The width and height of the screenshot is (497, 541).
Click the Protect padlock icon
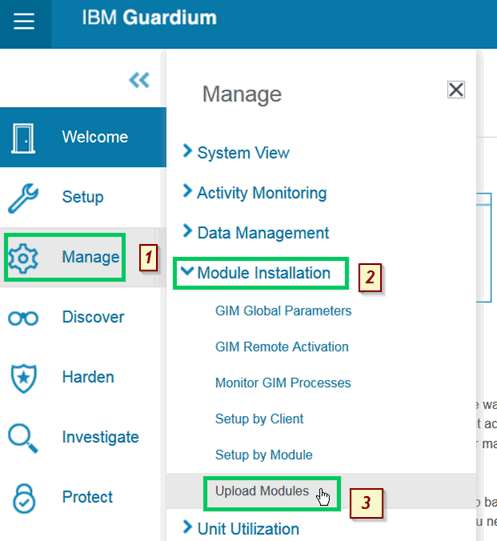pyautogui.click(x=24, y=498)
